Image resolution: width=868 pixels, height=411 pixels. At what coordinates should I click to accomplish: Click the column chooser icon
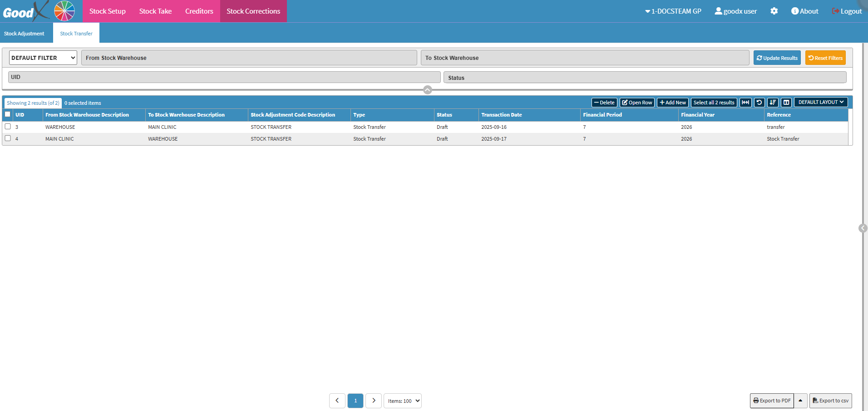tap(786, 103)
